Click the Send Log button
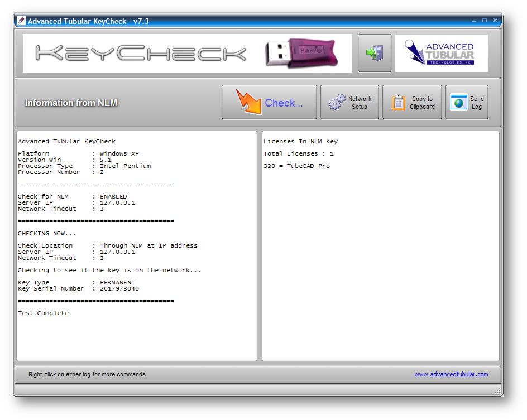This screenshot has height=420, width=527. (467, 103)
